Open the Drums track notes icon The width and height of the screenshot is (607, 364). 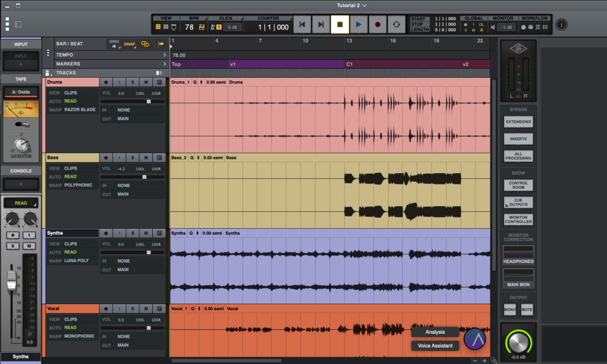click(x=159, y=82)
